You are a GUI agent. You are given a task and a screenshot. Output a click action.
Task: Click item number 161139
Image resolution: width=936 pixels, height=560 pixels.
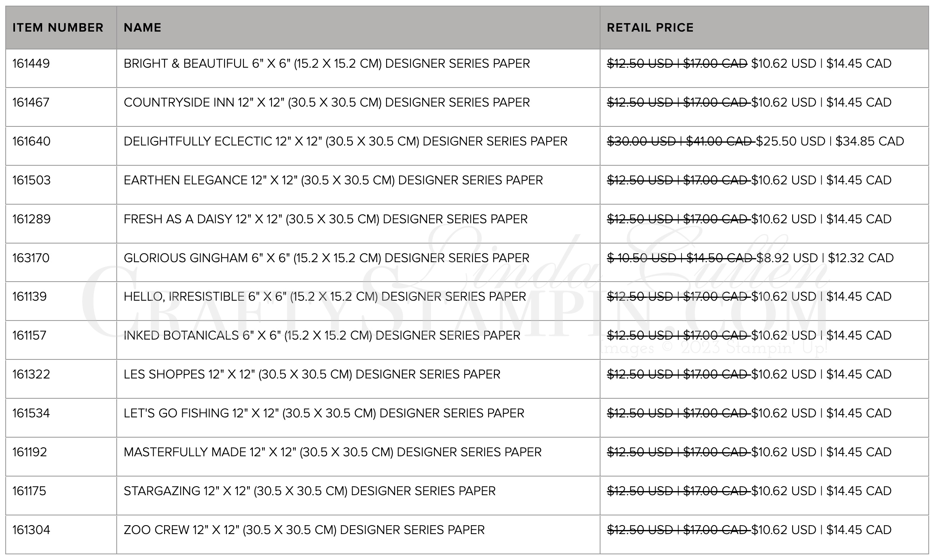tap(30, 297)
